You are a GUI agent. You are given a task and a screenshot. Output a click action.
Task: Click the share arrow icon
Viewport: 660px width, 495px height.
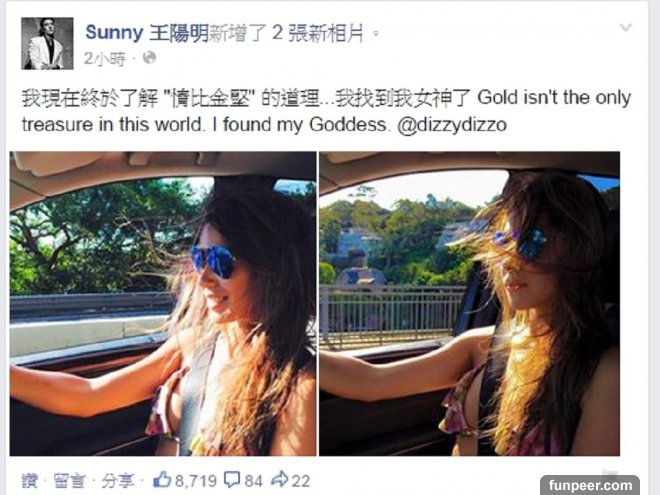[279, 479]
